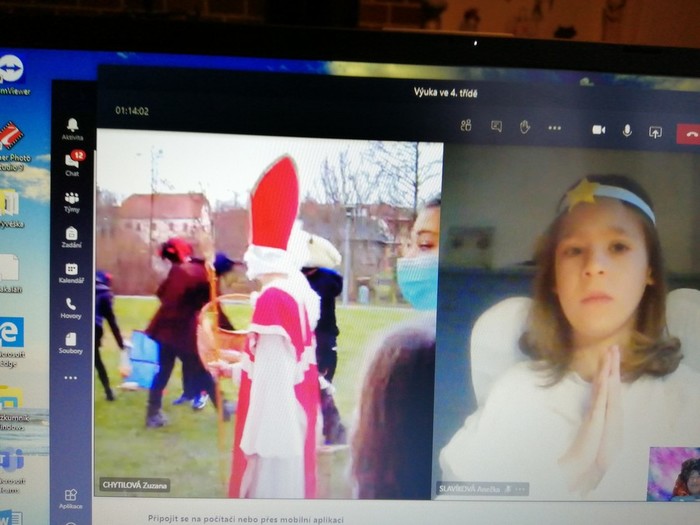Open Microsoft Edge desktop shortcut
This screenshot has width=700, height=525.
tap(12, 342)
